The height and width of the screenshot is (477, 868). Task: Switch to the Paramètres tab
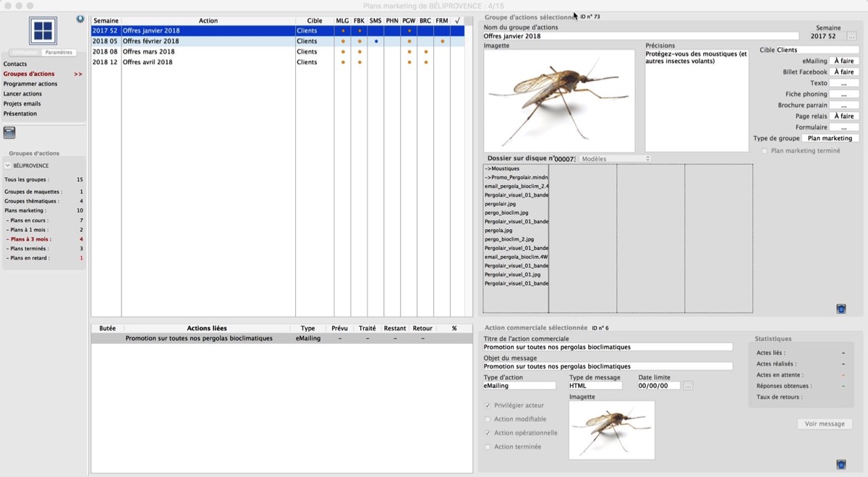pos(59,53)
